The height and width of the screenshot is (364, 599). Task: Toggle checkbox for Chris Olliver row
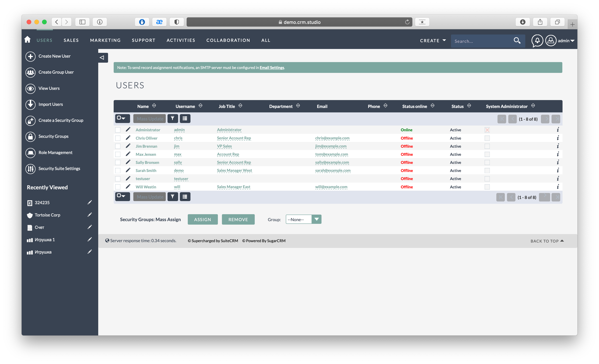click(118, 138)
